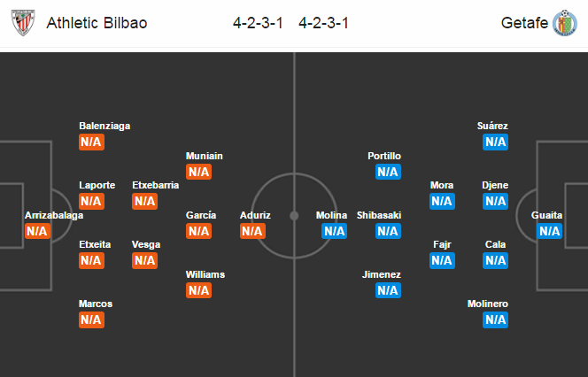
Task: Click Arrizabalaga's goalkeeper rating badge
Action: pyautogui.click(x=37, y=231)
